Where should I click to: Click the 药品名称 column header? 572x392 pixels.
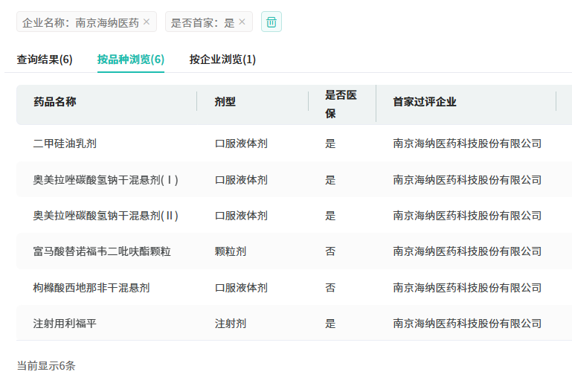click(55, 102)
